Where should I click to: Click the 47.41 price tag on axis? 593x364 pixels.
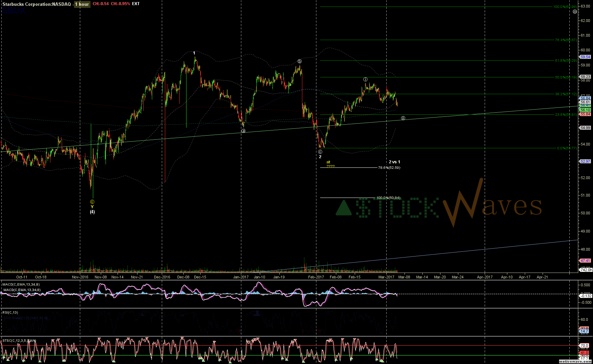pos(585,261)
